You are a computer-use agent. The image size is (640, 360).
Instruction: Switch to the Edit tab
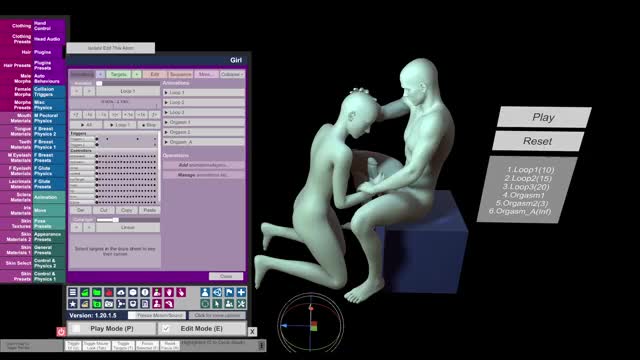pos(155,74)
